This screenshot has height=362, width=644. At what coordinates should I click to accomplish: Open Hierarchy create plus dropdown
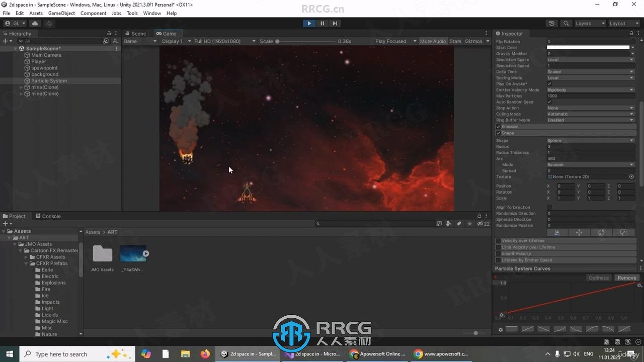7,41
